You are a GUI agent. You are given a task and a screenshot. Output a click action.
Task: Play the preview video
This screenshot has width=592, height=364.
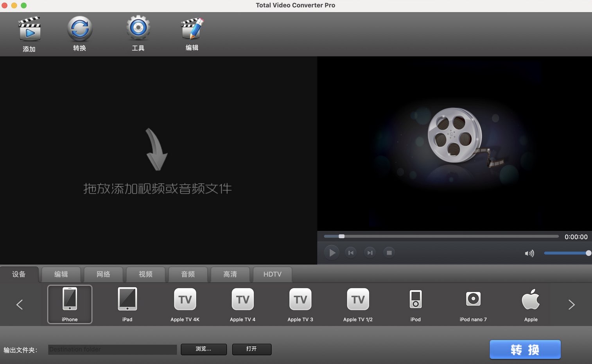(332, 253)
